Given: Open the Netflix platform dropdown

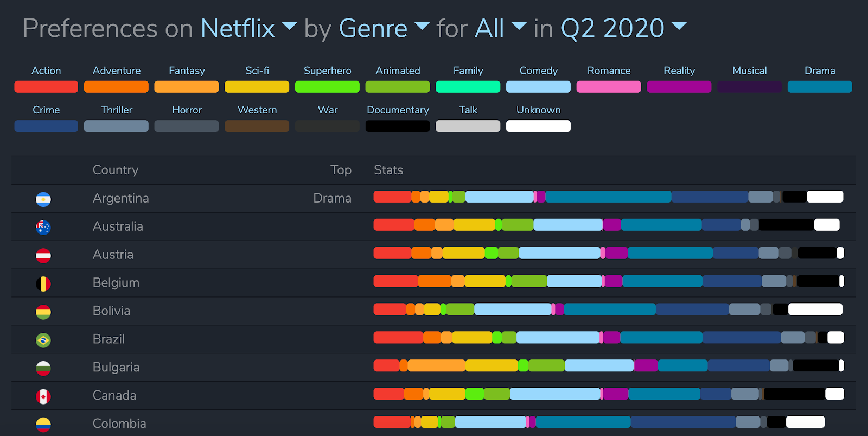Looking at the screenshot, I should click(248, 28).
